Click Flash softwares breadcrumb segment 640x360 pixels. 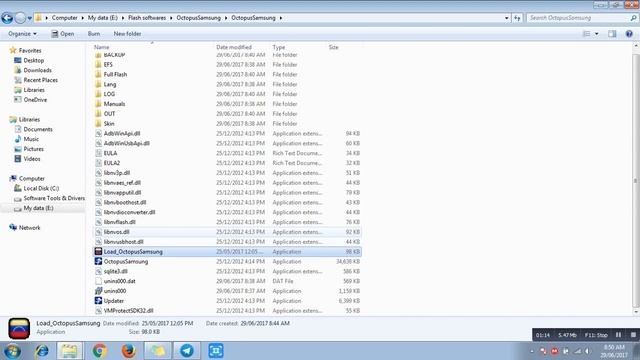(147, 18)
